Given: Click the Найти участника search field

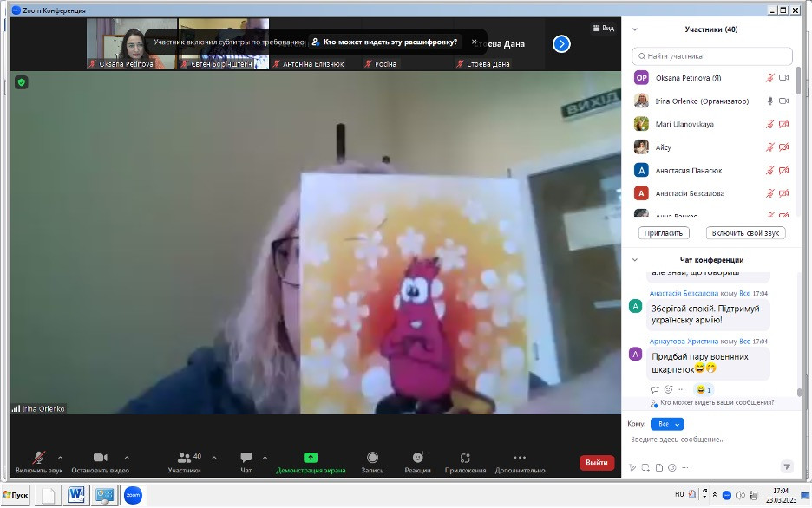Looking at the screenshot, I should [x=712, y=55].
